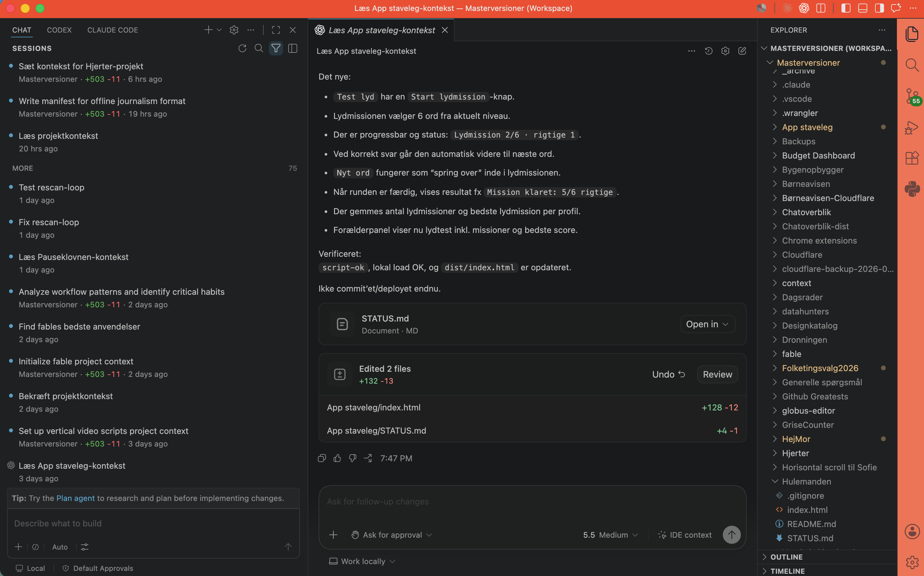Send the follow-up with arrow button
Image resolution: width=924 pixels, height=576 pixels.
732,535
